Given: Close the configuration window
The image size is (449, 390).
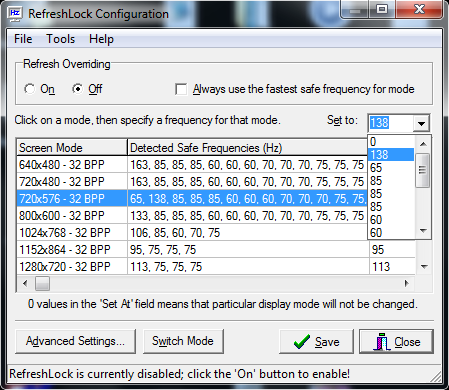Looking at the screenshot, I should [x=396, y=341].
